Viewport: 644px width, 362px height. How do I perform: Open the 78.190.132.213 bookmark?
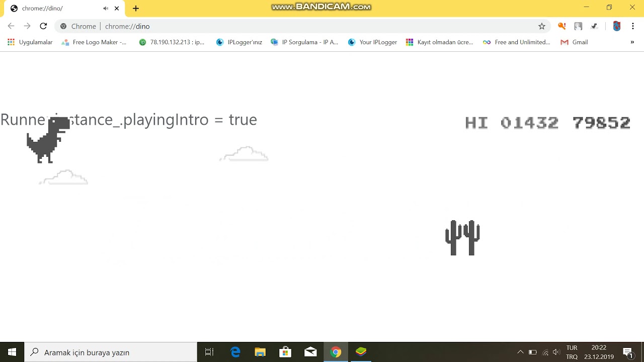point(172,42)
